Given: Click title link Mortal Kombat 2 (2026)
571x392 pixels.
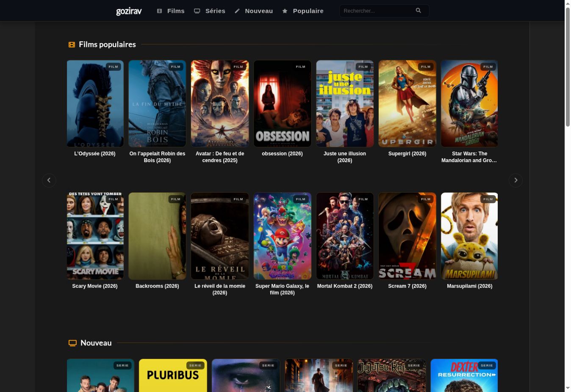Looking at the screenshot, I should [345, 286].
